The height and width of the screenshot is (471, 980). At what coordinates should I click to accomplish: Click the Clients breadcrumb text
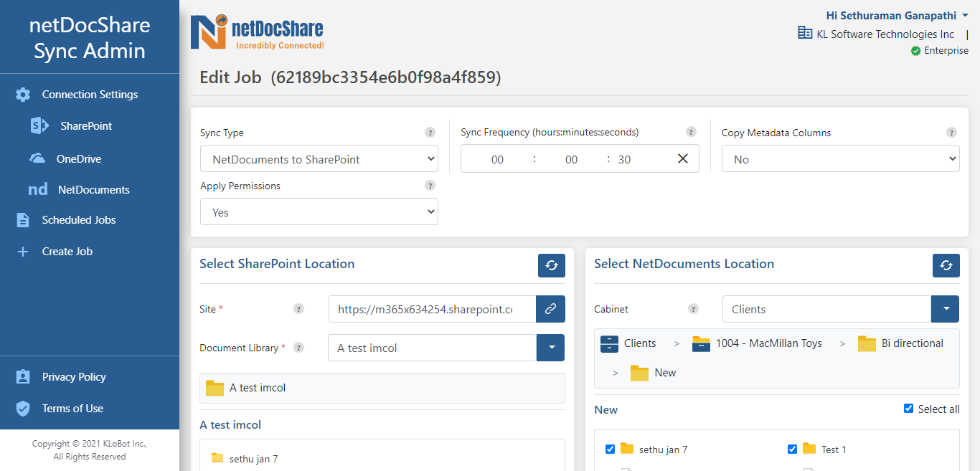640,343
